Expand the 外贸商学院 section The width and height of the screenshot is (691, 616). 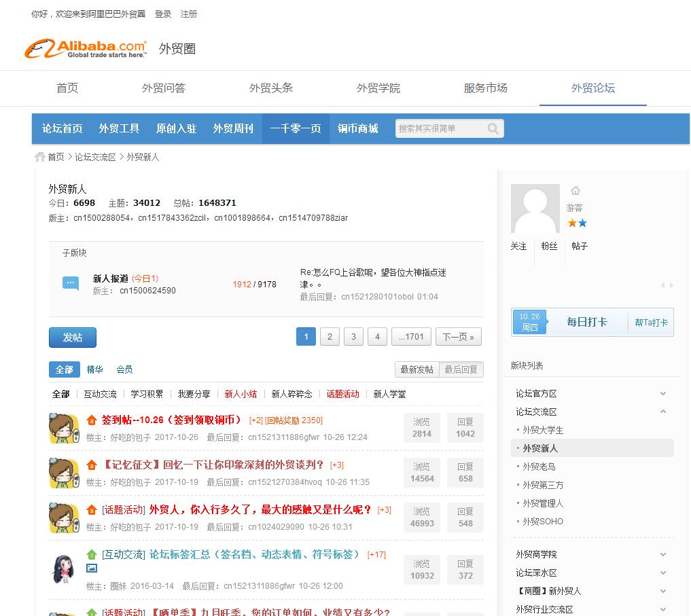[x=662, y=554]
